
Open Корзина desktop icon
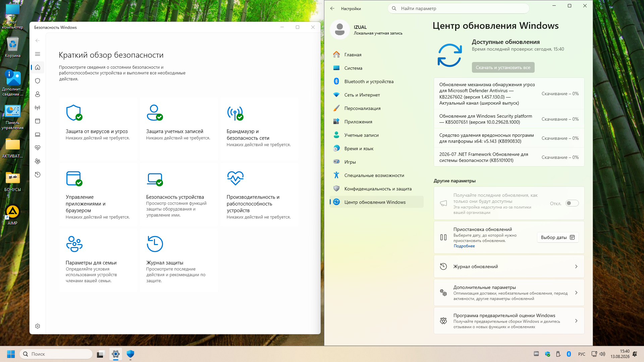click(13, 47)
